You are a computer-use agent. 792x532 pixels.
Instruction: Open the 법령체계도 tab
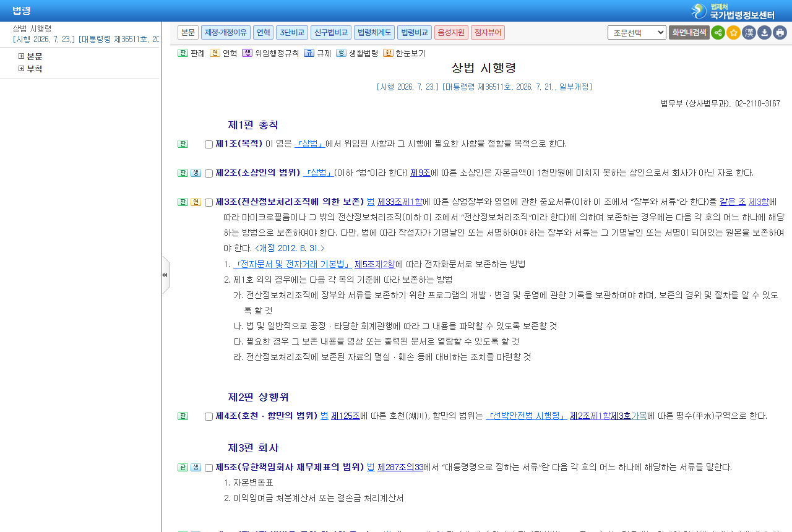tap(374, 33)
